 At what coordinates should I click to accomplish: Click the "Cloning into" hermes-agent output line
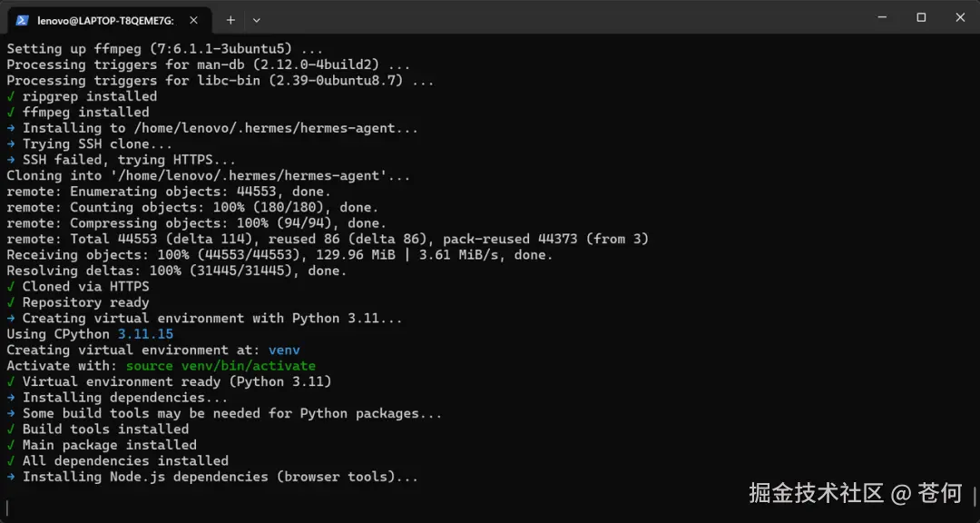(x=209, y=175)
